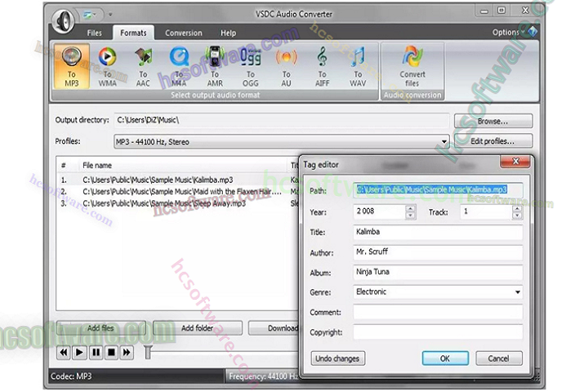The width and height of the screenshot is (588, 392).
Task: Skip to previous track with rewind button
Action: click(64, 352)
